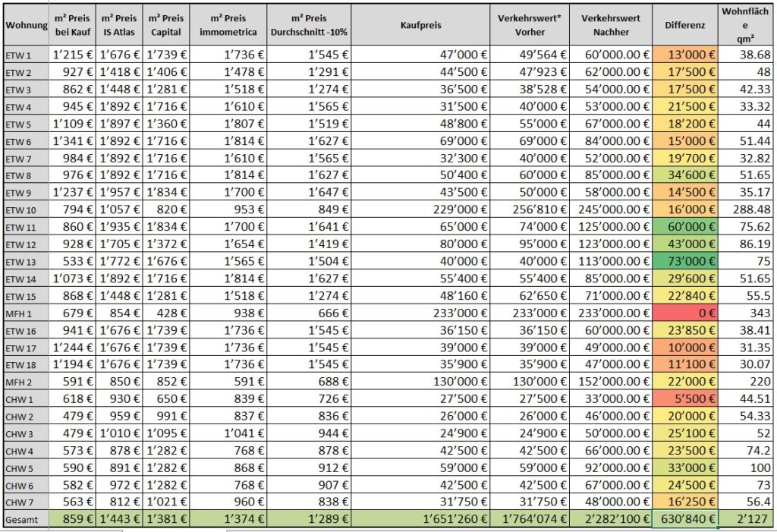Click the m² Preis Capital header
The image size is (777, 532).
pyautogui.click(x=166, y=25)
